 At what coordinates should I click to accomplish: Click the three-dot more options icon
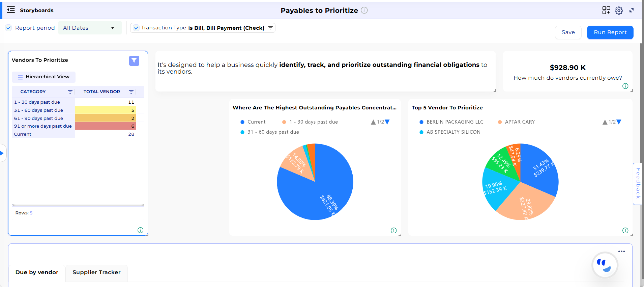(621, 252)
